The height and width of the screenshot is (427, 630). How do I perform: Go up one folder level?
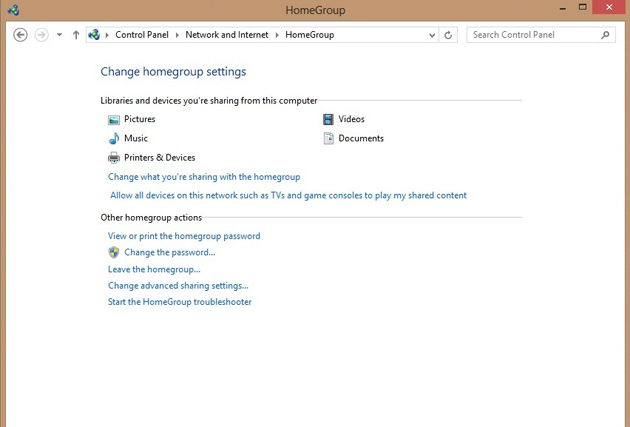76,35
